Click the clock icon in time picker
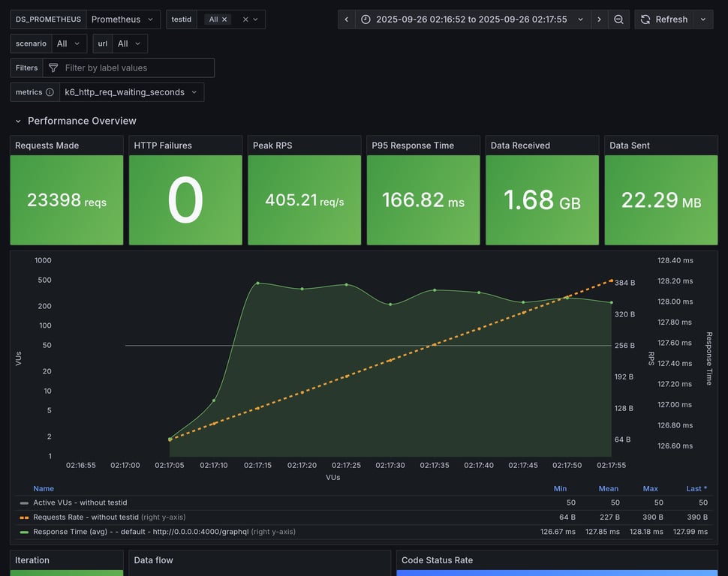Viewport: 728px width, 576px height. point(366,19)
